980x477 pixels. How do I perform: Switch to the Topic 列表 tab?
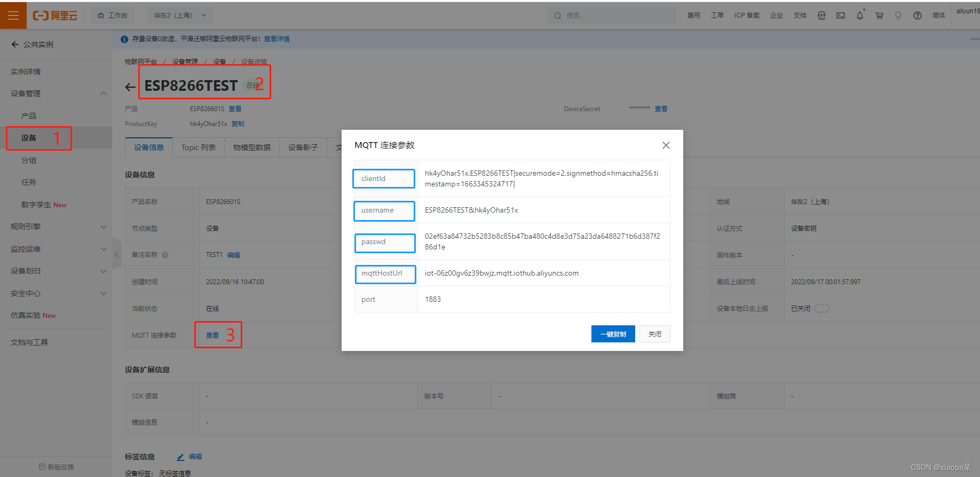pyautogui.click(x=199, y=147)
